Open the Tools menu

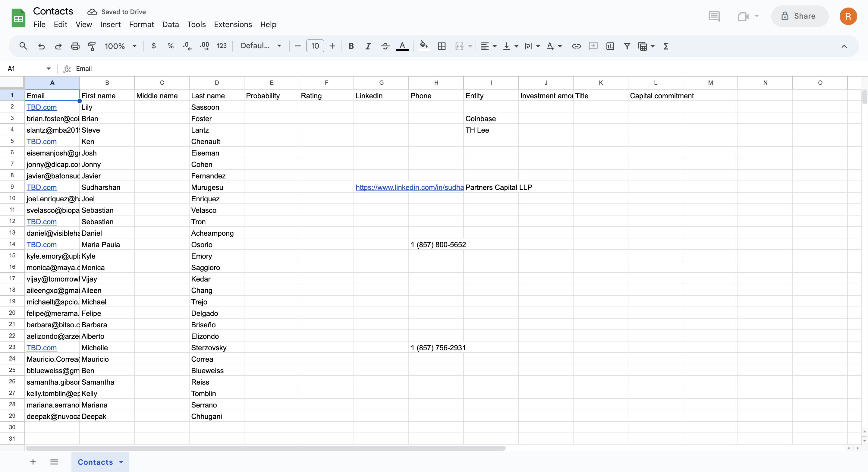197,24
